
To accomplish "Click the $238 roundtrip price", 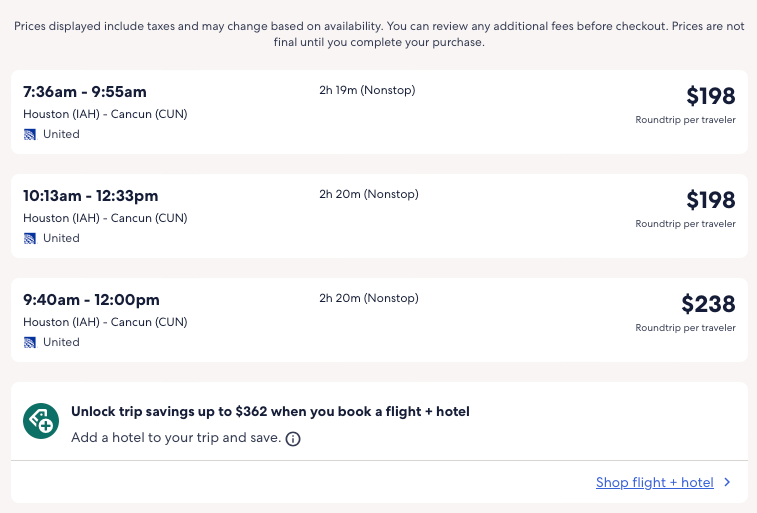I will point(708,304).
